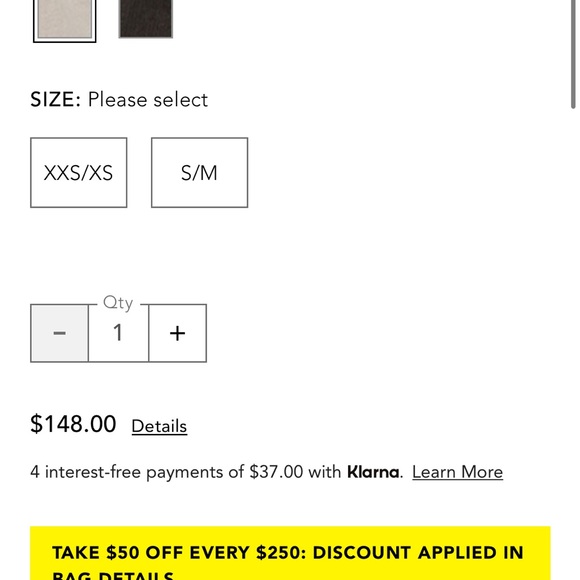
Task: Click 'DISCOUNT APPLIED IN' banner text
Action: pyautogui.click(x=418, y=553)
